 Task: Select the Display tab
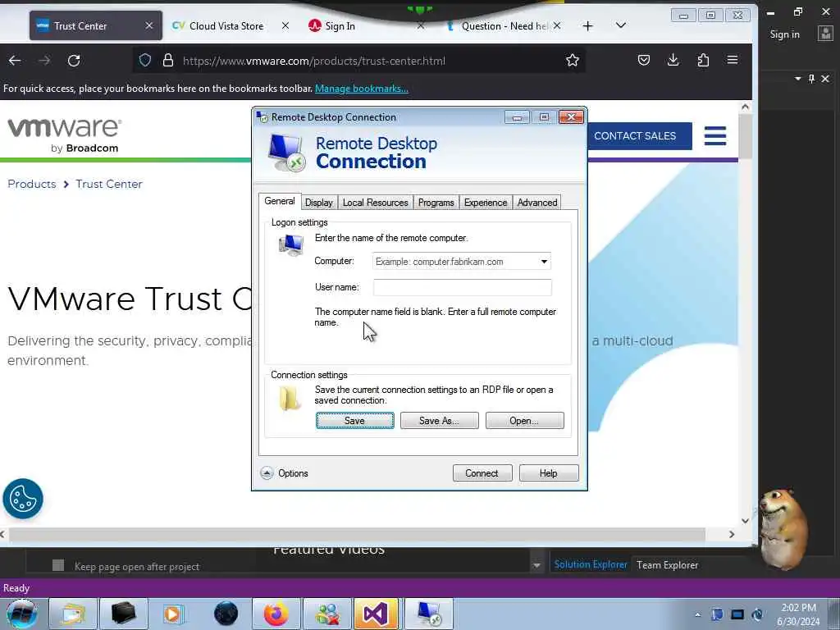[x=319, y=203]
